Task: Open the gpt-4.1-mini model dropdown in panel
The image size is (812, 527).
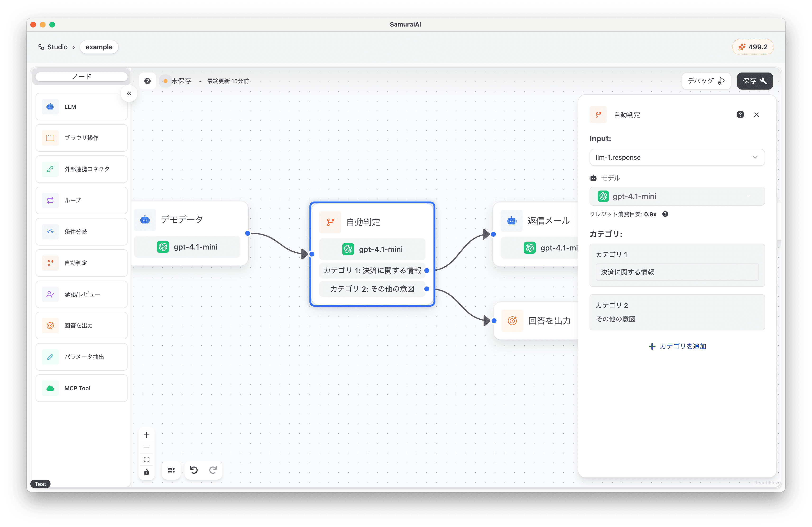Action: [x=677, y=196]
